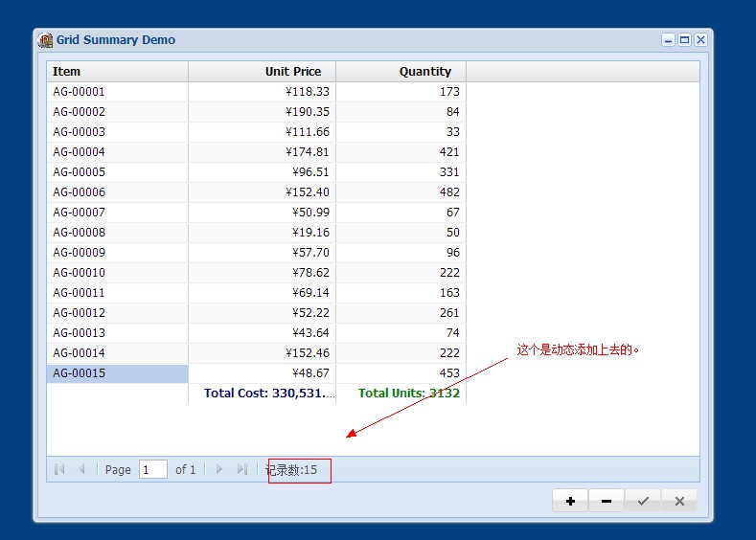Screen dimensions: 756x540
Task: Sort by the Unit Price column header
Action: click(262, 71)
